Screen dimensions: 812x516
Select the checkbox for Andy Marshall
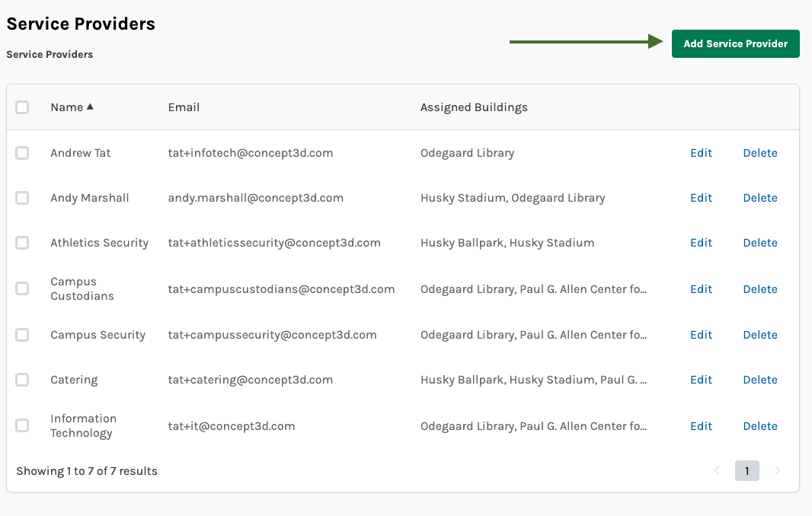22,198
